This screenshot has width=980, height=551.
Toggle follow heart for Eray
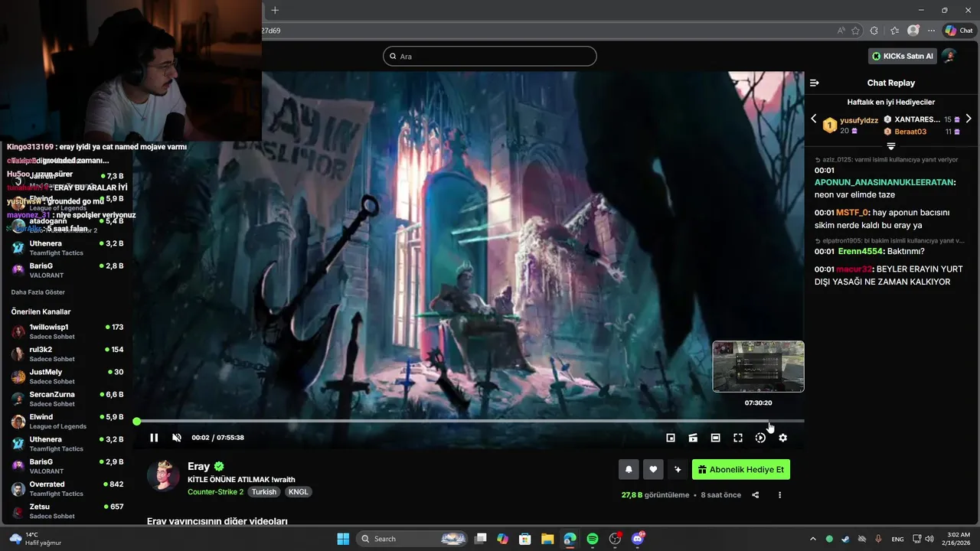pyautogui.click(x=653, y=470)
